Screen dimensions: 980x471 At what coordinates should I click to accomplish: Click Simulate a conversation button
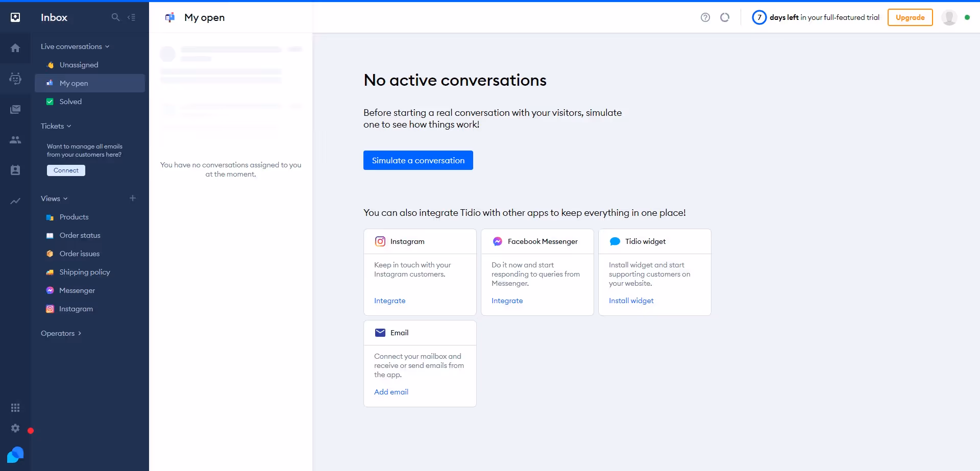click(418, 160)
